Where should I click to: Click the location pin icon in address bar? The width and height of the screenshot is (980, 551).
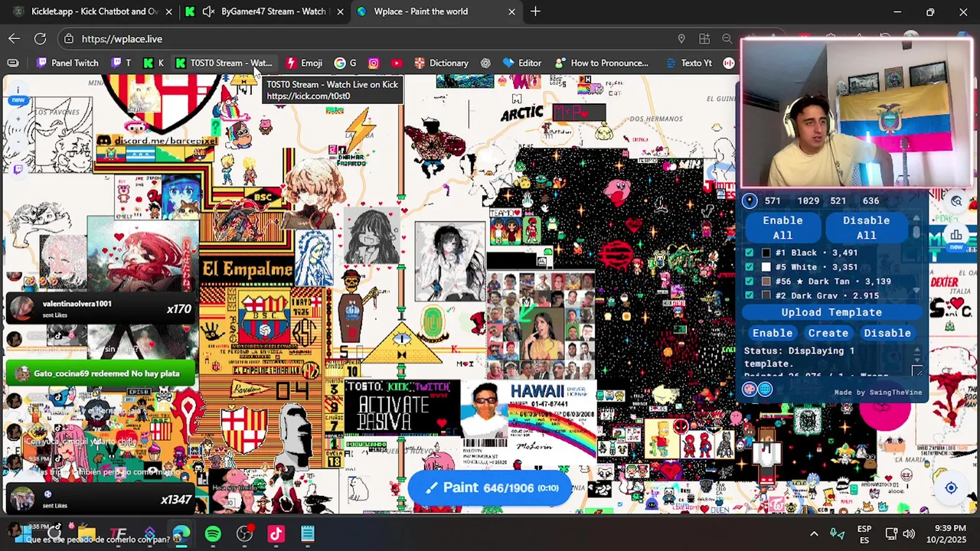(x=681, y=38)
